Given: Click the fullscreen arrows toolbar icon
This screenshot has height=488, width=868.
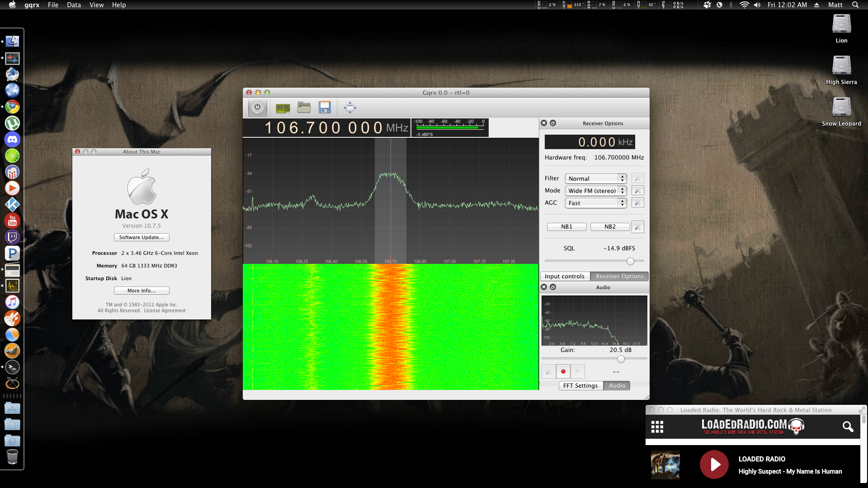Looking at the screenshot, I should tap(350, 108).
